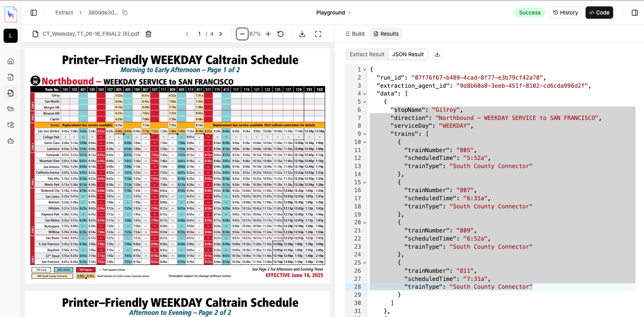Screen dimensions: 644x317
Task: Switch to the Build tab
Action: pos(355,34)
